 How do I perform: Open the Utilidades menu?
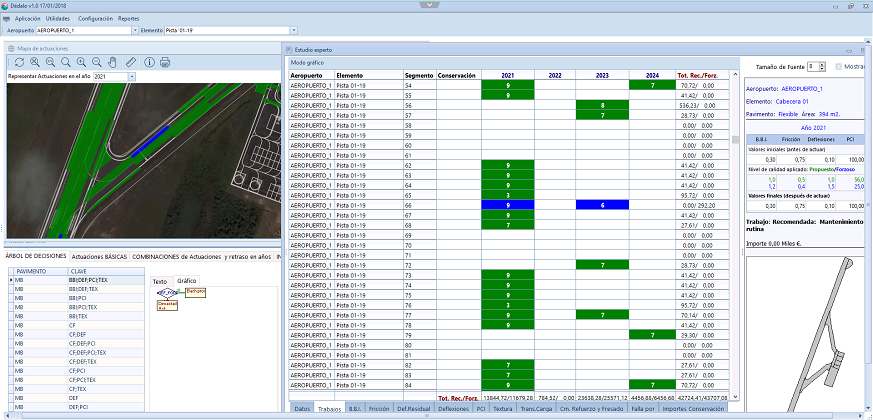(58, 18)
